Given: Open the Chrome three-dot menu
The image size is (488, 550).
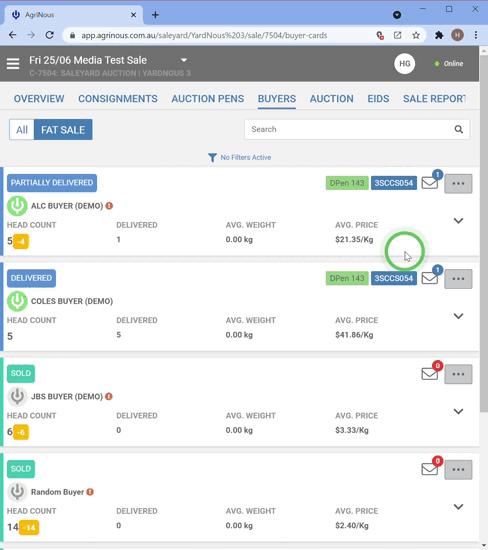Looking at the screenshot, I should (x=476, y=35).
